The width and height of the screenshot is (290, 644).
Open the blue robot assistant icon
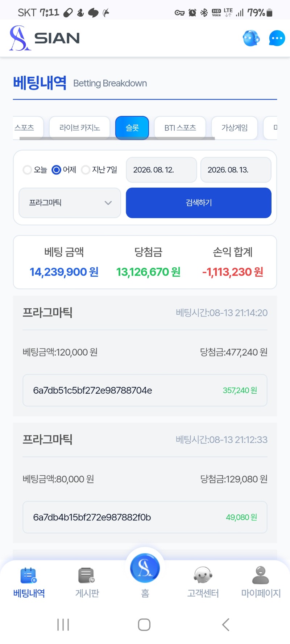point(251,38)
